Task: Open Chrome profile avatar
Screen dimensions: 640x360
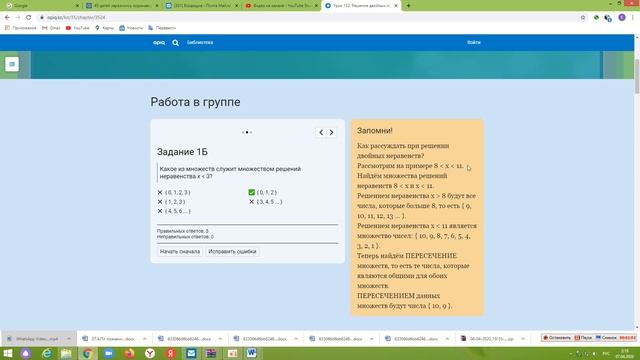Action: click(x=622, y=17)
